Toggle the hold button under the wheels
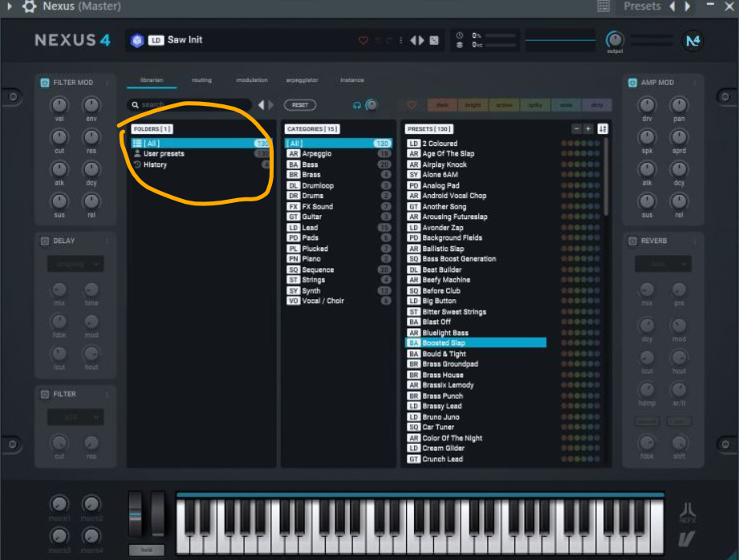 click(x=147, y=550)
